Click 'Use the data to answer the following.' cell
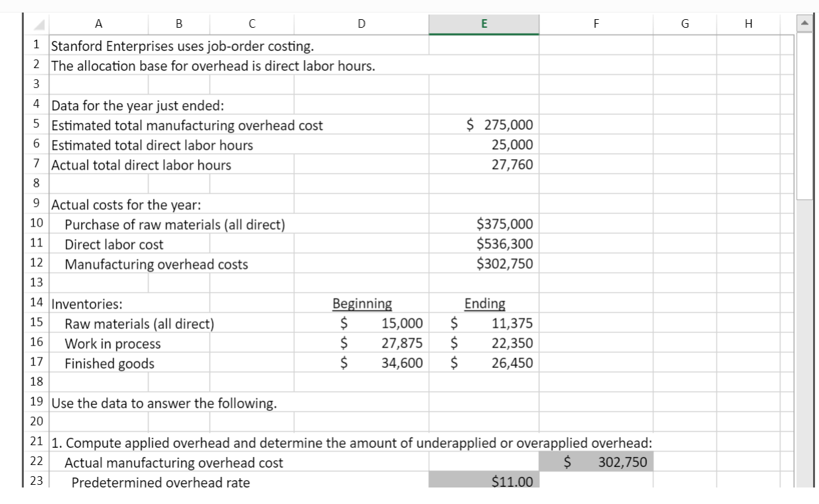Viewport: 819px width, 504px height. point(164,403)
